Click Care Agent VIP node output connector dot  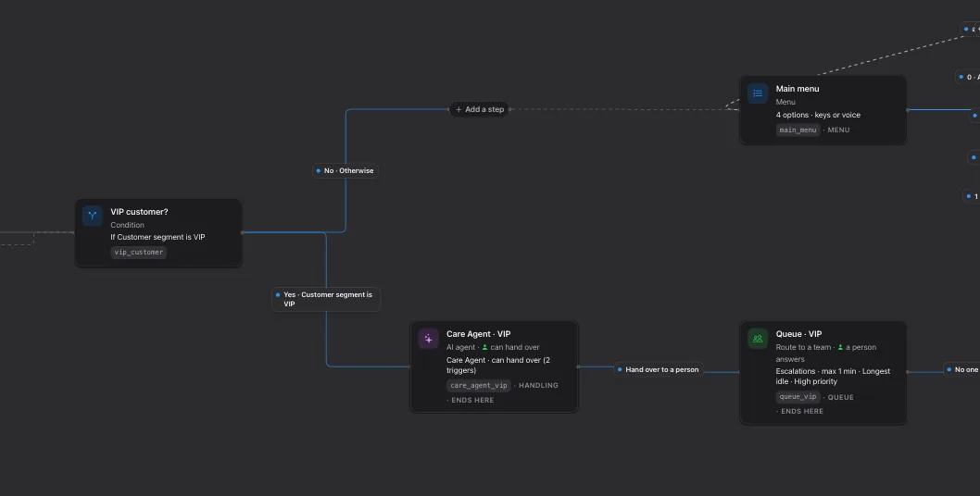(578, 366)
